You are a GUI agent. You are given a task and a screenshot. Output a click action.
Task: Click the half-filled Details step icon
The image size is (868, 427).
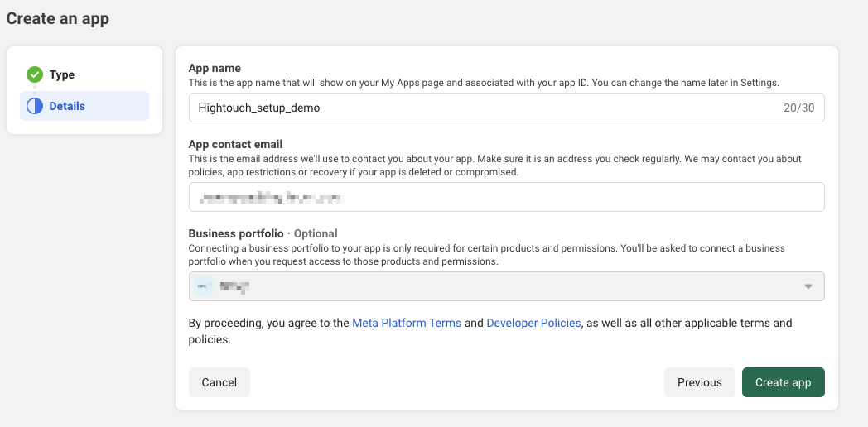click(x=34, y=106)
